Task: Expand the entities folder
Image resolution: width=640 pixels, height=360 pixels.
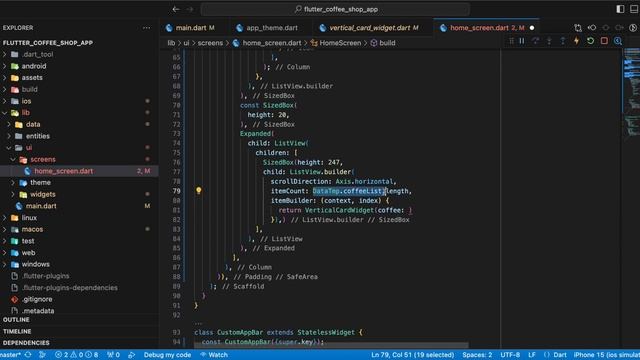Action: (38, 136)
